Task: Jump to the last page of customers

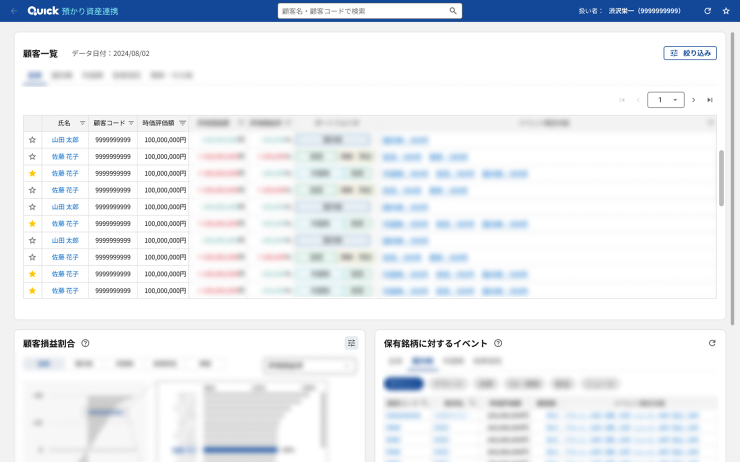Action: [x=710, y=100]
